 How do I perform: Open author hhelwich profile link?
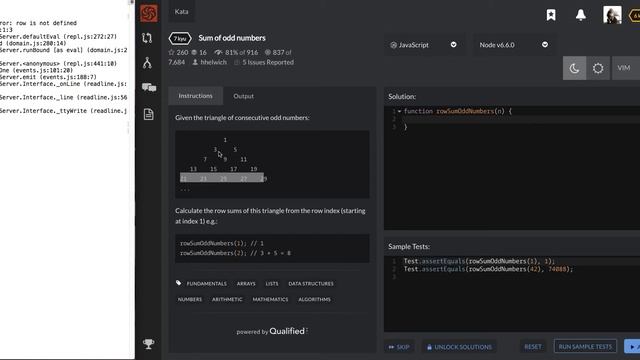coord(209,62)
